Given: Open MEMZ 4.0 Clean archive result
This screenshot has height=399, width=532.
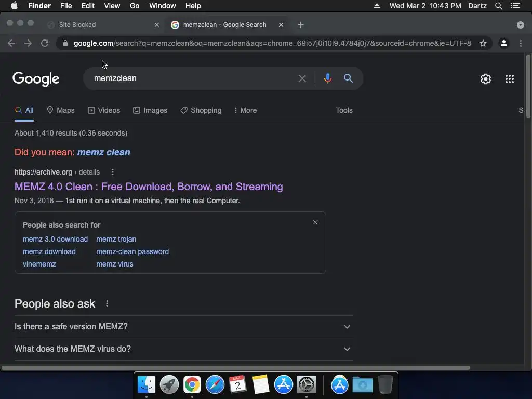Looking at the screenshot, I should (x=149, y=187).
